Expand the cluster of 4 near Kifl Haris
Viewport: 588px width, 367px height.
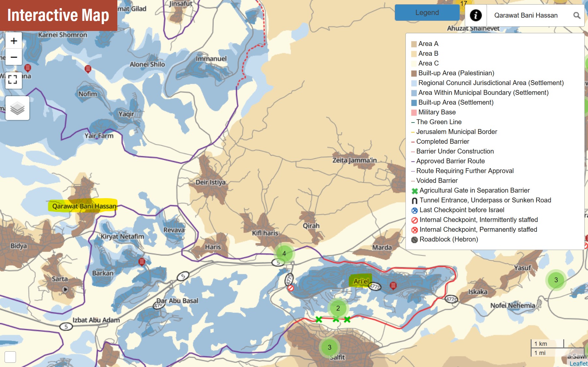tap(284, 253)
